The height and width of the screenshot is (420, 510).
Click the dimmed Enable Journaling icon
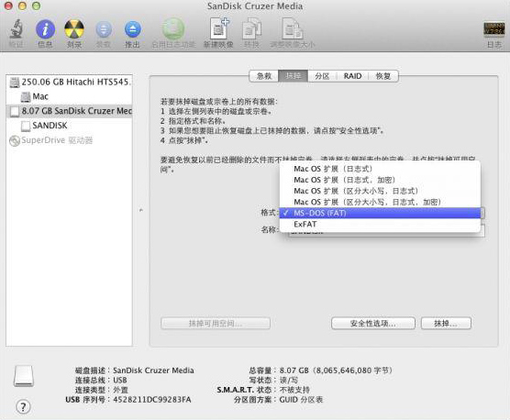point(173,29)
